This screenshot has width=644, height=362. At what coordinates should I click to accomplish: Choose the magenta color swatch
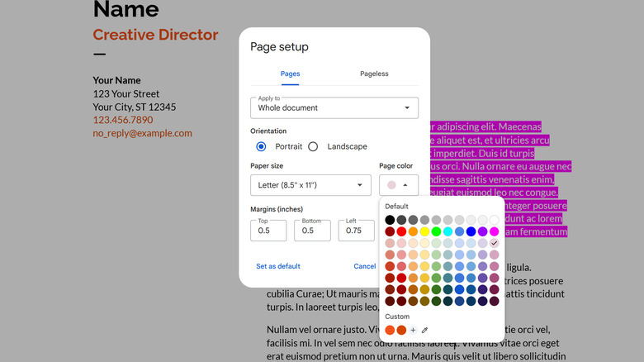pos(494,231)
